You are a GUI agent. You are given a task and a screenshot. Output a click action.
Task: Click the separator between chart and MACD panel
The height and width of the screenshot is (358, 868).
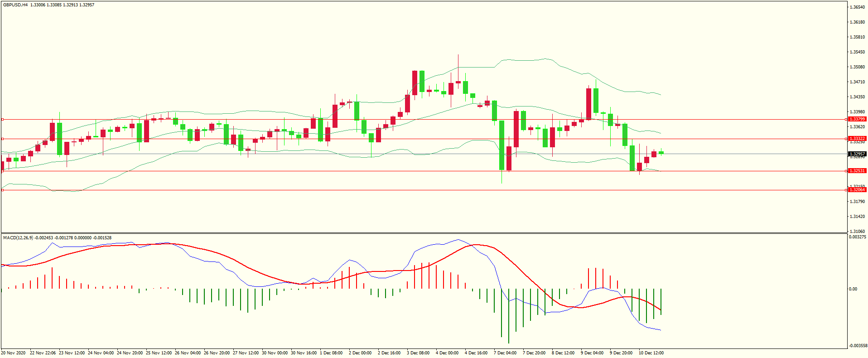(424, 233)
